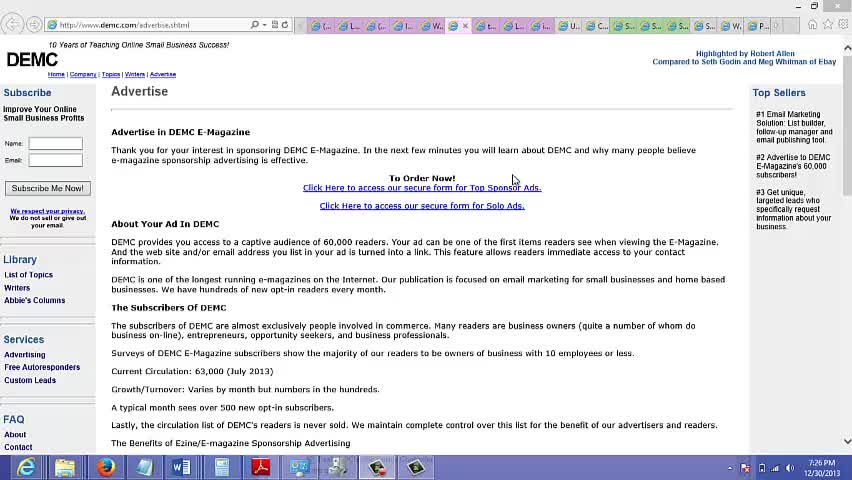Open the notebook app next to Firefox in taskbar

tap(144, 467)
